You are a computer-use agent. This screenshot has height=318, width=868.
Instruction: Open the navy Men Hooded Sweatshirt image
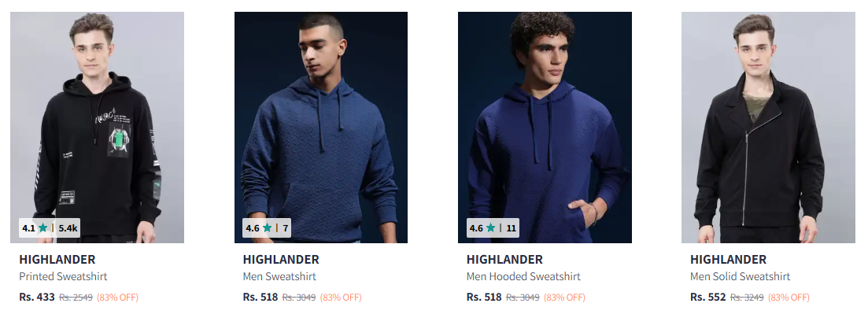coord(545,128)
